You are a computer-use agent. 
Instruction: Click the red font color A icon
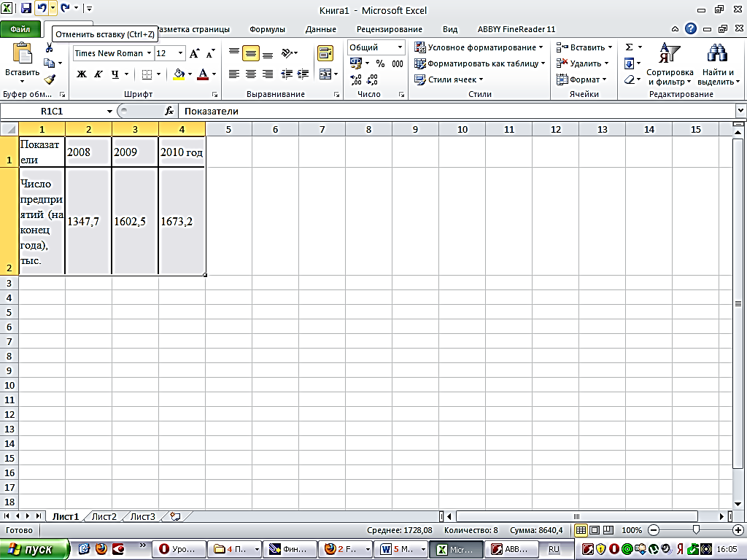pos(203,74)
